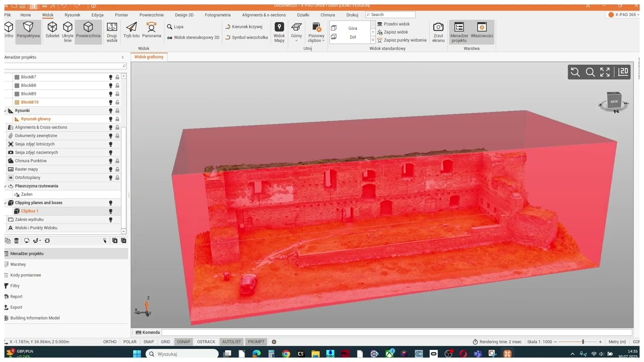
Task: Collapse Płaszczyzna rzutowania tree node
Action: 6,186
